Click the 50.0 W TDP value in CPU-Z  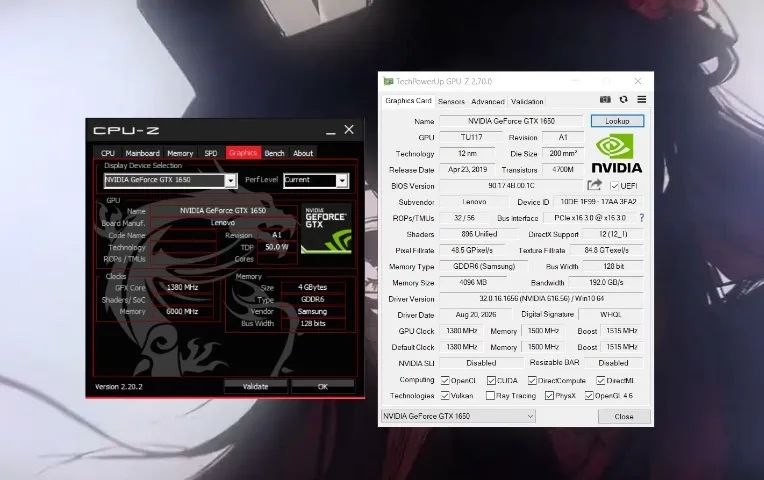coord(277,247)
